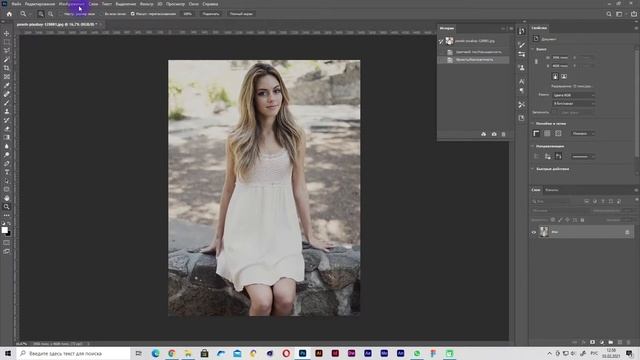Screen dimensions: 640x360
Task: Open the Файл menu
Action: pyautogui.click(x=16, y=4)
